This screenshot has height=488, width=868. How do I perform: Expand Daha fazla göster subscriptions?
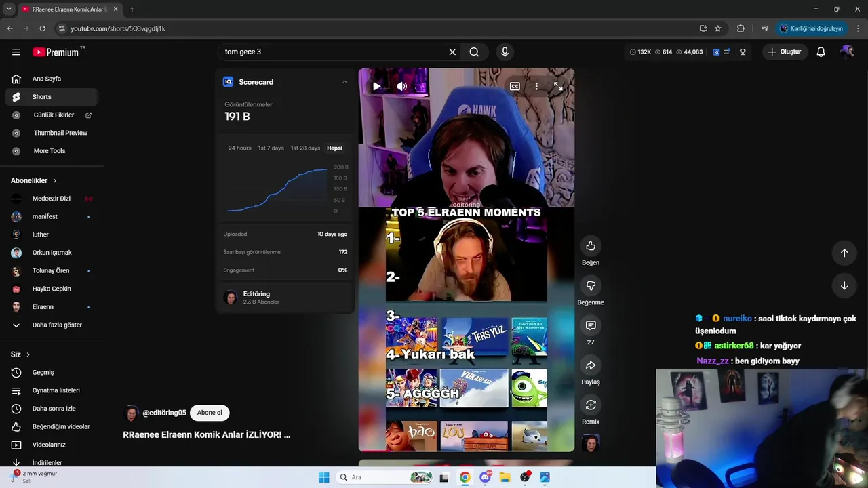[52, 325]
